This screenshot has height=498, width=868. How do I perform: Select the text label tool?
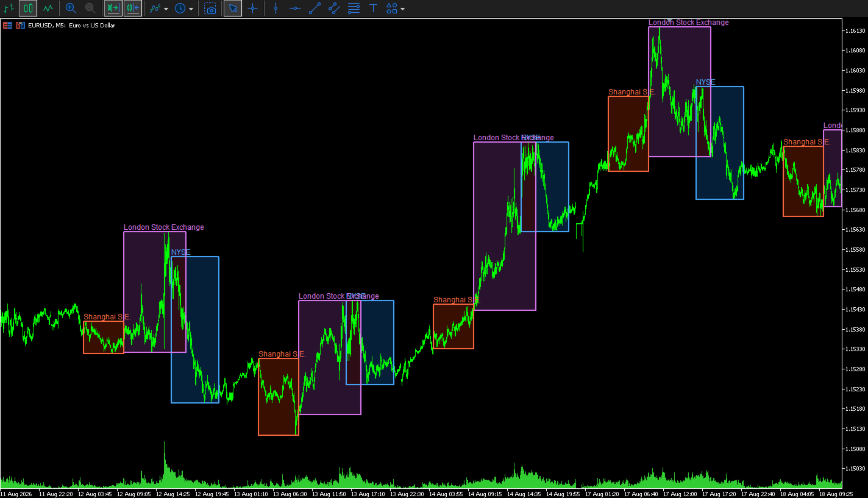pyautogui.click(x=373, y=9)
